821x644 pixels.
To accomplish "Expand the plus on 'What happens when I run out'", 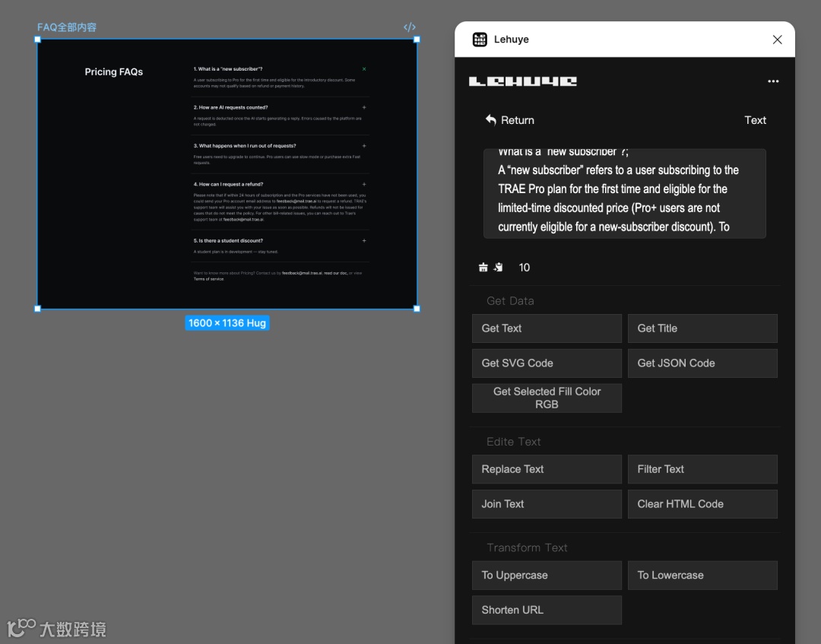I will click(364, 145).
